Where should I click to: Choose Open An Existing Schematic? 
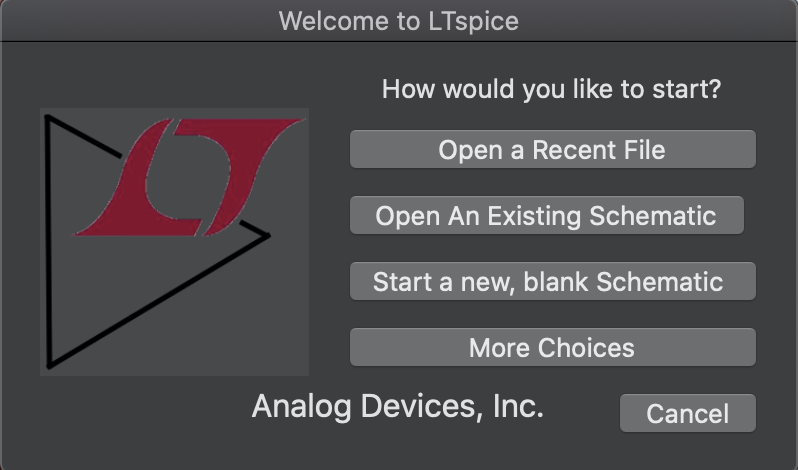[547, 215]
